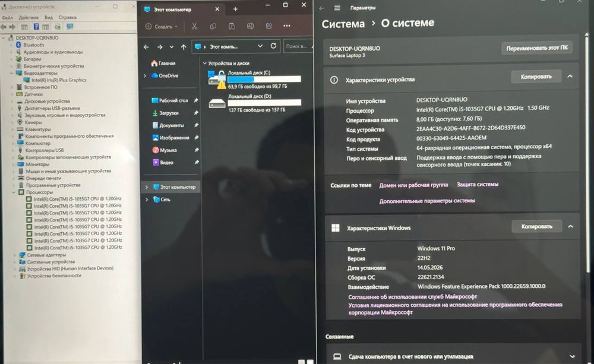The width and height of the screenshot is (594, 364).
Task: Click the Settings window vertical scrollbar
Action: click(587, 151)
